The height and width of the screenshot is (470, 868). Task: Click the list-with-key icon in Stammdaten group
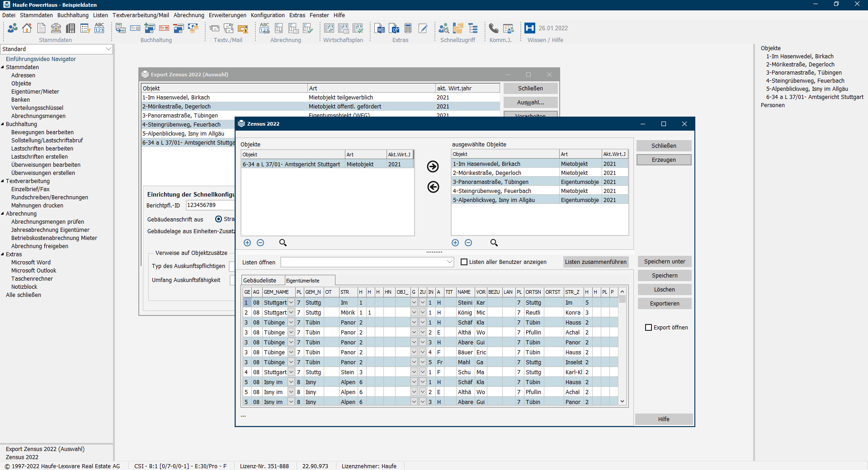85,28
